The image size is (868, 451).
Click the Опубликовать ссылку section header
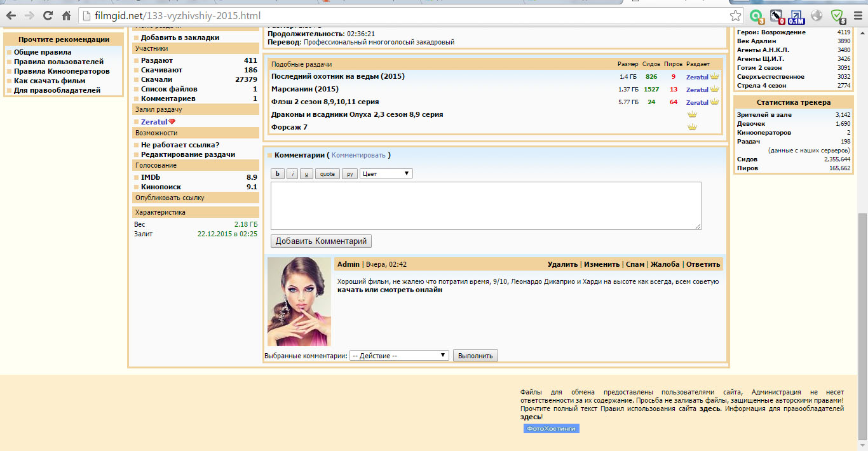(195, 198)
